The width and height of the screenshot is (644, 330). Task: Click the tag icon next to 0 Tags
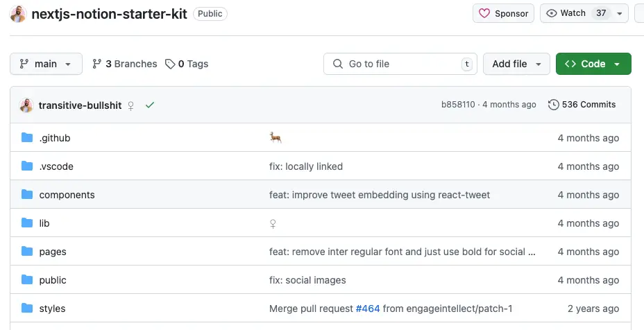170,64
